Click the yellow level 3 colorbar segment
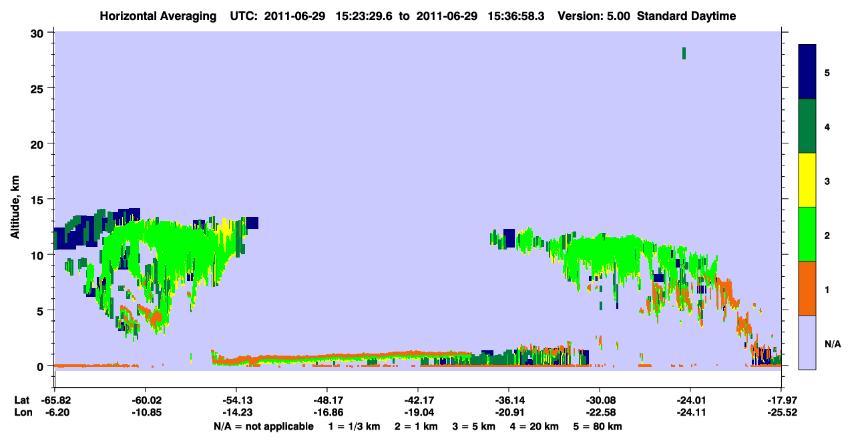868x445 pixels. click(807, 180)
